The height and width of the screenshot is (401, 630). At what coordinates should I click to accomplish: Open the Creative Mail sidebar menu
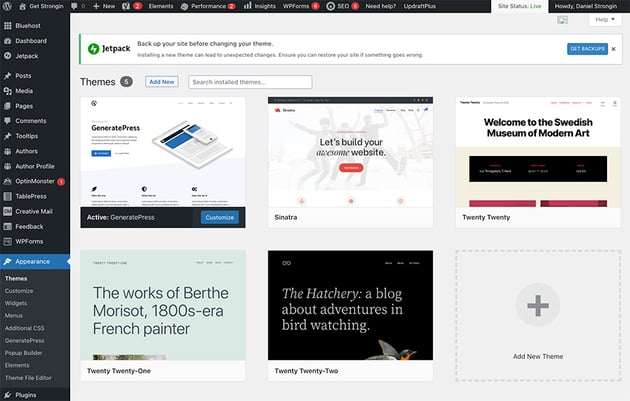click(x=35, y=211)
